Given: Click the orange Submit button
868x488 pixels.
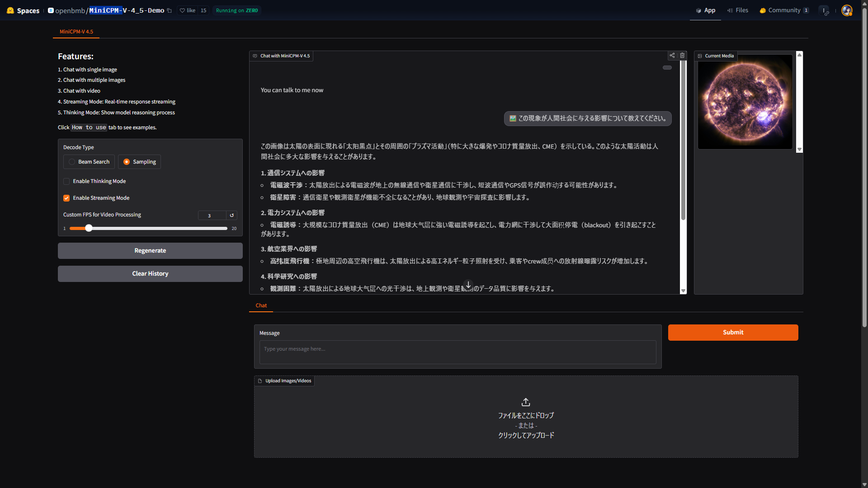Looking at the screenshot, I should pyautogui.click(x=733, y=332).
